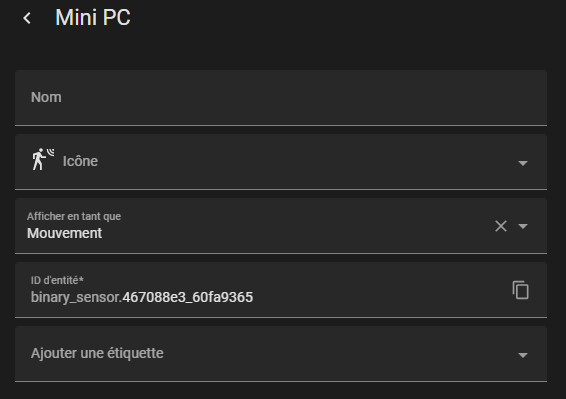Expand the Ajouter une étiquette dropdown arrow
Image resolution: width=566 pixels, height=399 pixels.
523,355
